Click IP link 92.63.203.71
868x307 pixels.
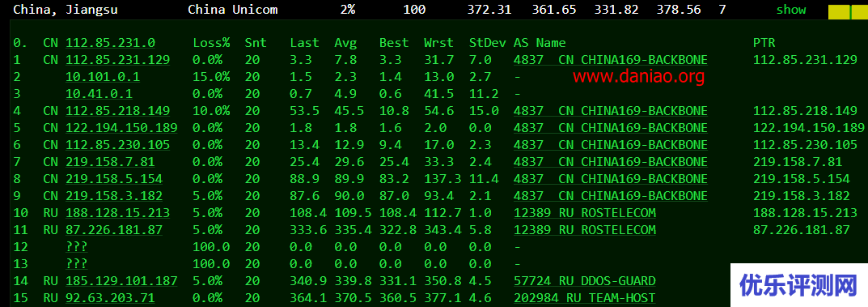(110, 298)
